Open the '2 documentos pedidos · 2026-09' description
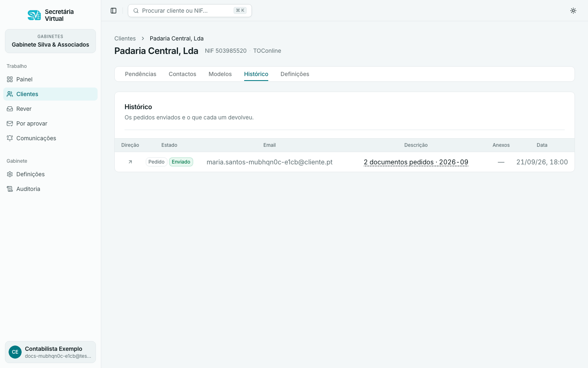Viewport: 588px width, 368px height. [416, 162]
